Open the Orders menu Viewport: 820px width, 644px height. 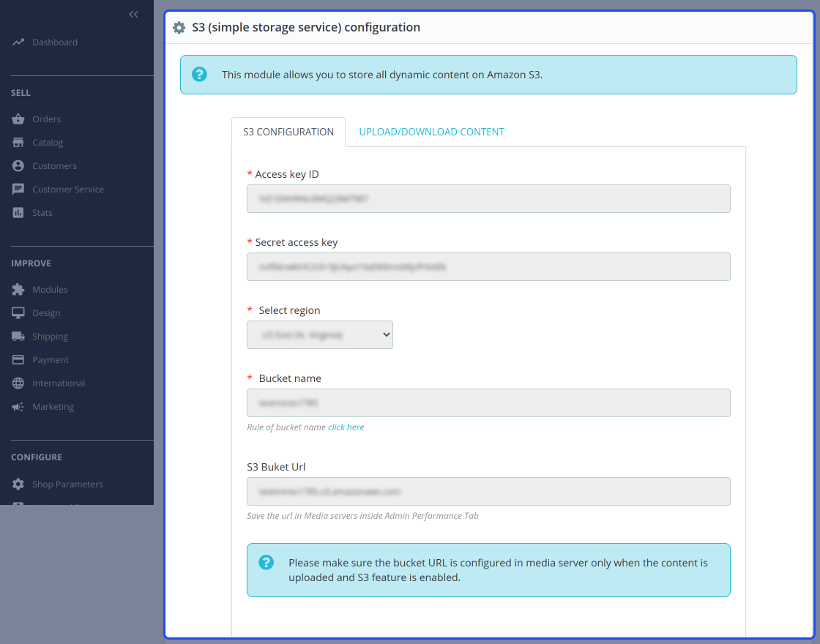point(47,119)
